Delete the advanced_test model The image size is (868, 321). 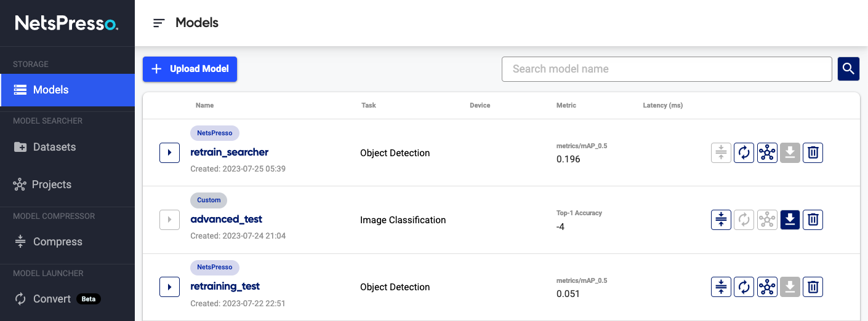pyautogui.click(x=813, y=220)
